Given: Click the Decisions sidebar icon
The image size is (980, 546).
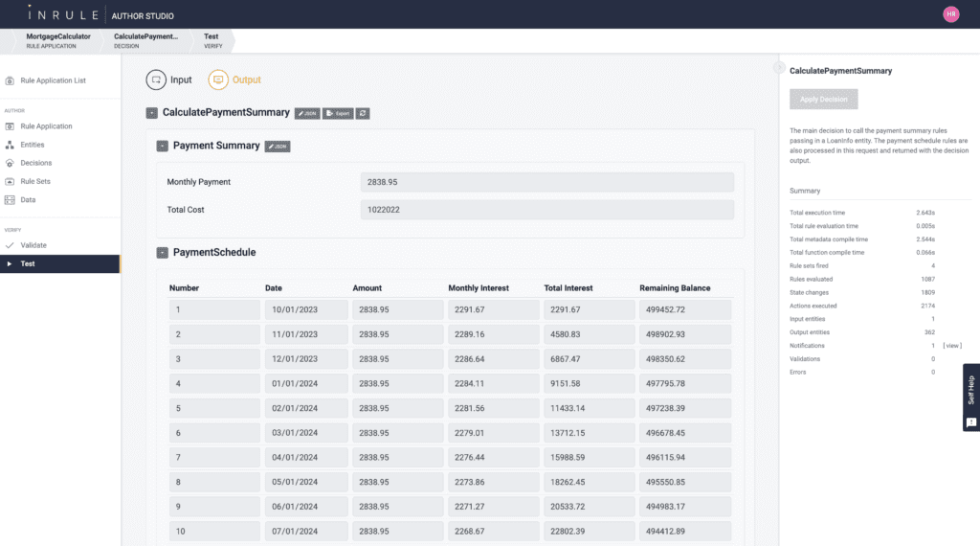Looking at the screenshot, I should coord(10,163).
